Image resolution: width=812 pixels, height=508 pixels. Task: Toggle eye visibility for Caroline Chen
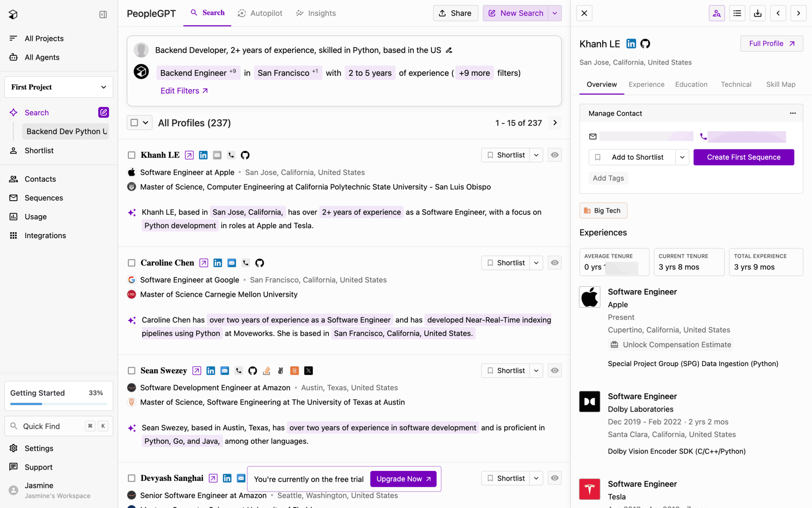[555, 262]
